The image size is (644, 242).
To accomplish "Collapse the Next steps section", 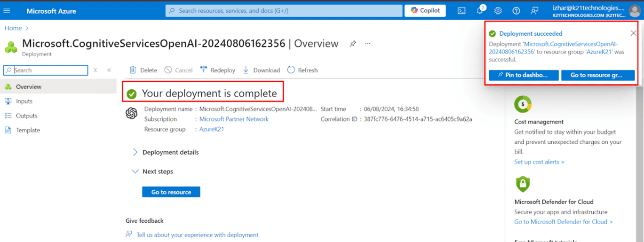I will point(135,172).
